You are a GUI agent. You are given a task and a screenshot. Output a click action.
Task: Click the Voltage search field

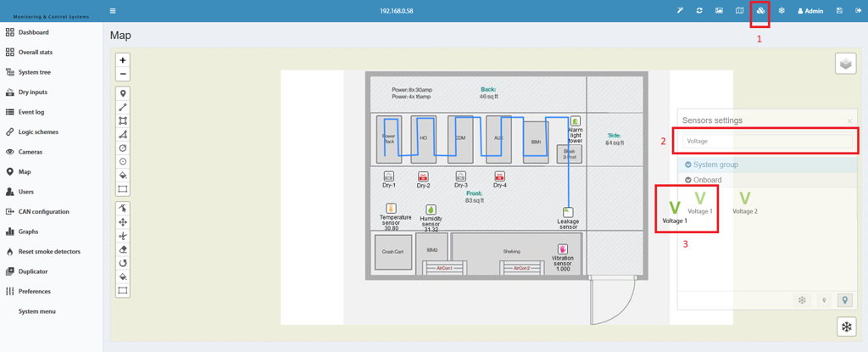click(x=766, y=142)
